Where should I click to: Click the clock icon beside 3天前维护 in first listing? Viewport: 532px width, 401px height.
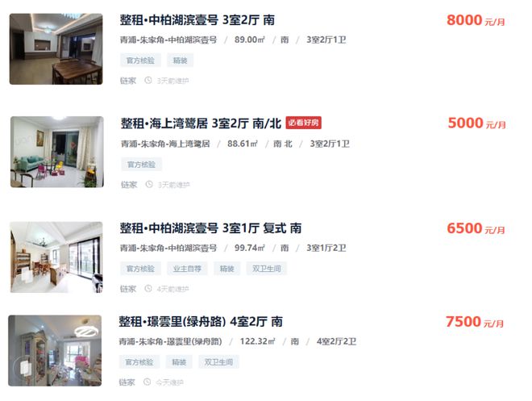148,81
